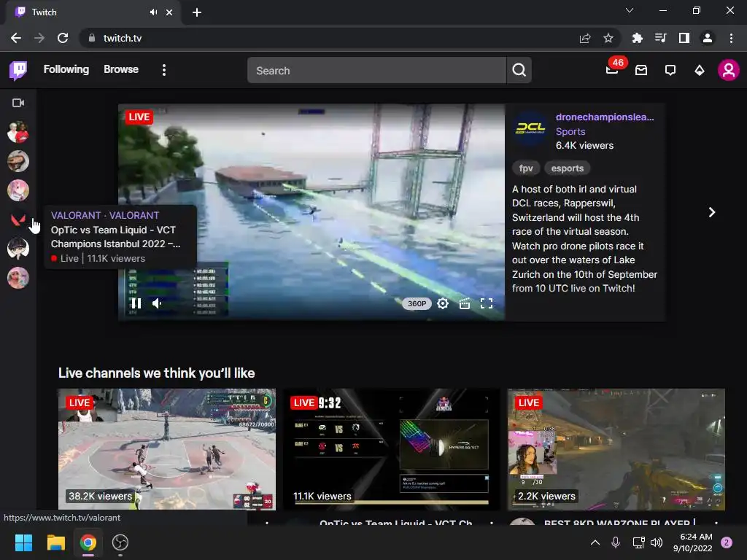The image size is (747, 560).
Task: Mute the featured stream volume
Action: [x=158, y=303]
